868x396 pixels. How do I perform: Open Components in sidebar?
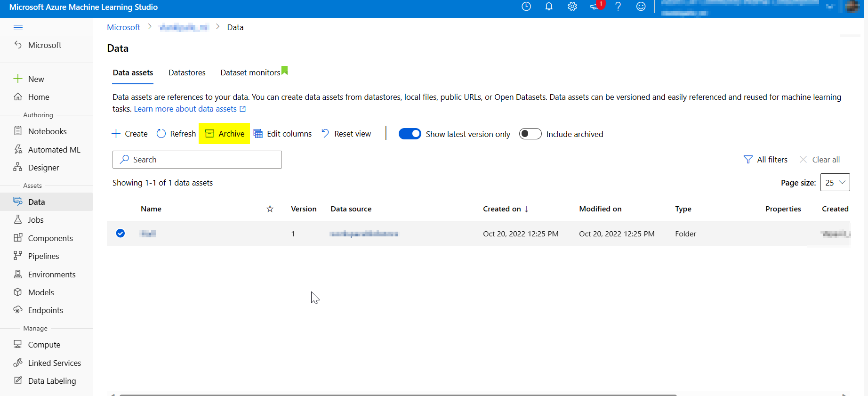(x=47, y=238)
